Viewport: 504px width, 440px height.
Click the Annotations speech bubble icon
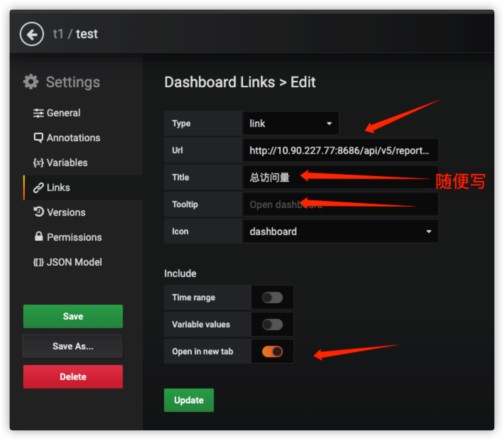coord(39,137)
